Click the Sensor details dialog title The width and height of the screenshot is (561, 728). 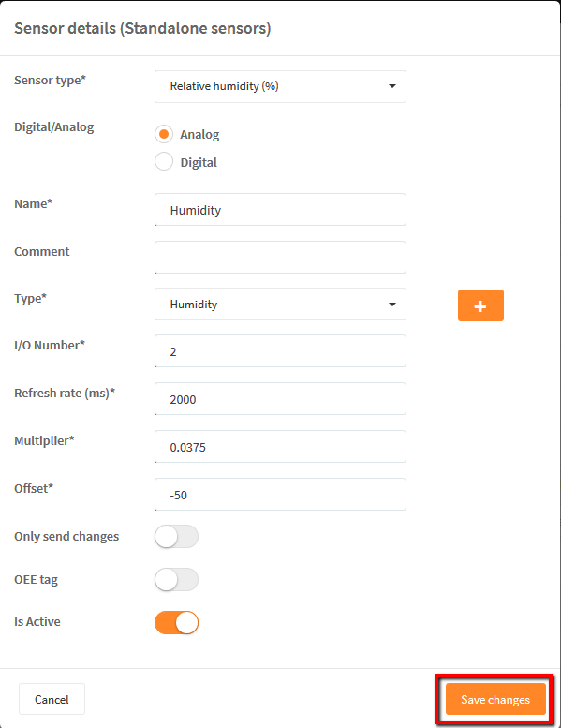[142, 29]
